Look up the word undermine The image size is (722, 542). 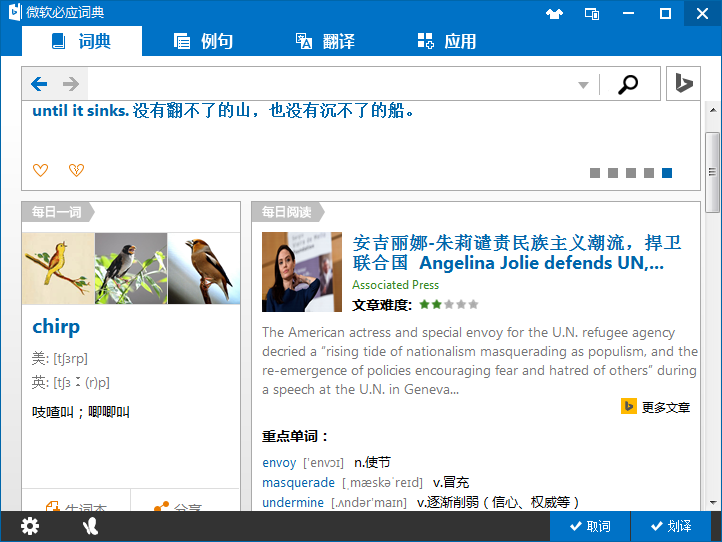293,502
